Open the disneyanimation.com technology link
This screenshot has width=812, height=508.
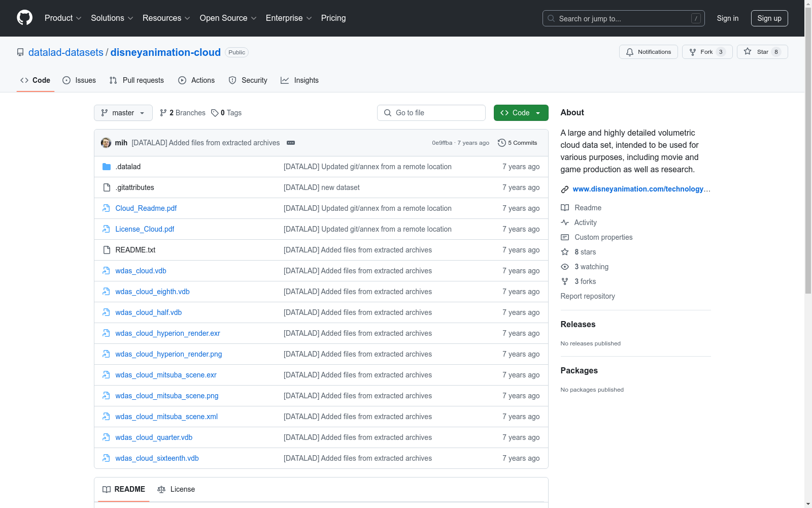pos(641,189)
